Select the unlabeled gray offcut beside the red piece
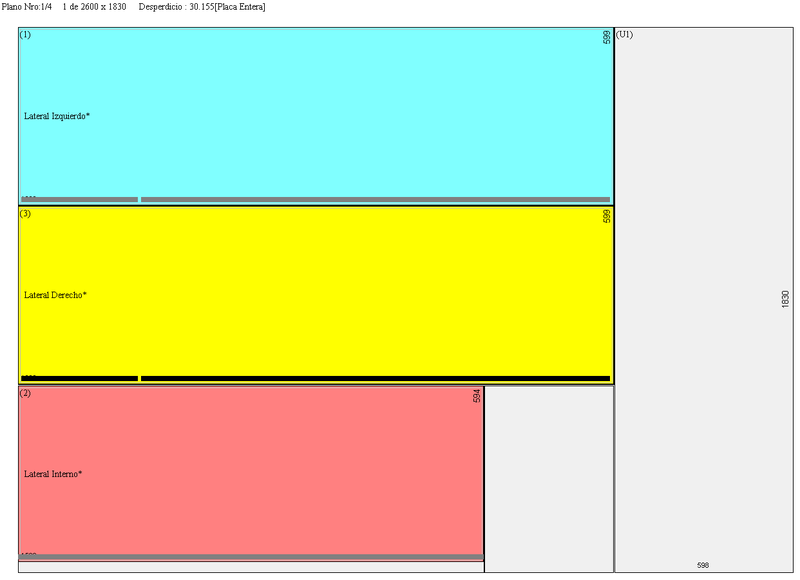Viewport: 800px width, 580px height. (x=549, y=479)
